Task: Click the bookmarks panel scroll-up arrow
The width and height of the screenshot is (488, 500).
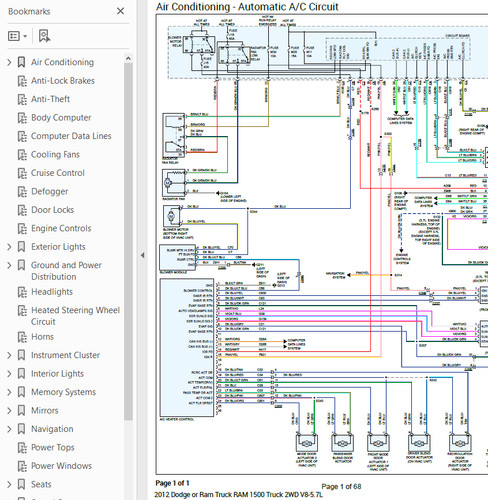Action: (x=128, y=59)
